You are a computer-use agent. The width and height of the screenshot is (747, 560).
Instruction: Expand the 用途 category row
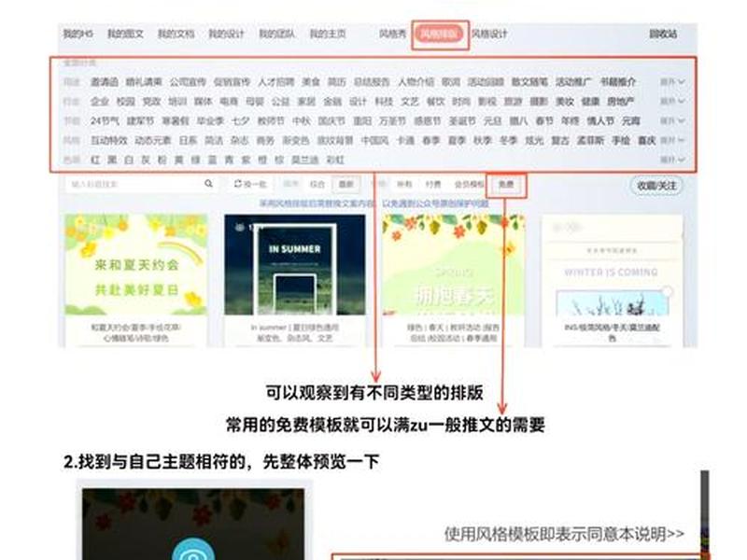pos(672,82)
